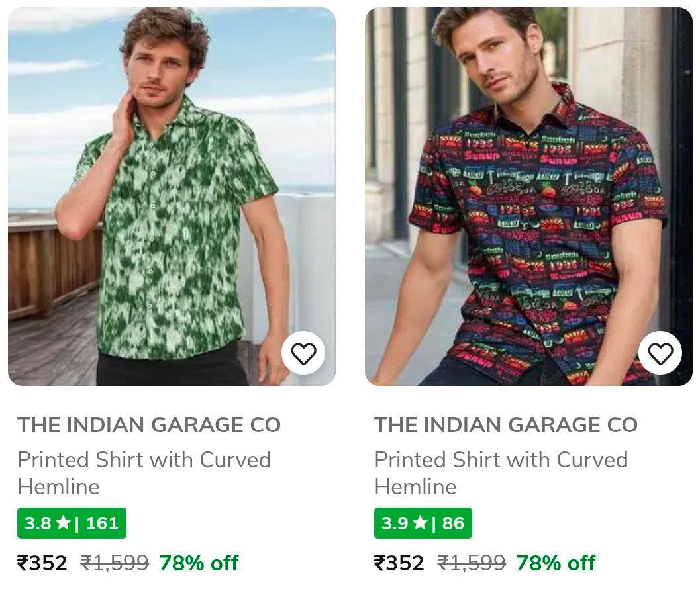The width and height of the screenshot is (700, 589).
Task: Click 78% off label on multicolor shirt
Action: tap(556, 563)
